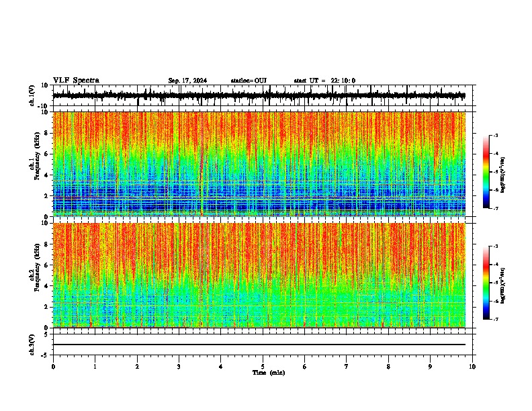Click time axis tick label "1"
The width and height of the screenshot is (532, 411).
pyautogui.click(x=95, y=367)
